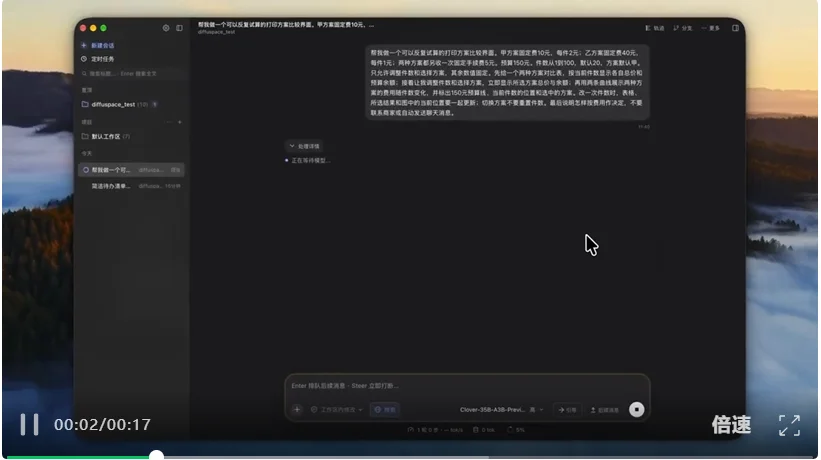Click the turns and tok/s gauge indicator
The height and width of the screenshot is (460, 821).
tap(436, 430)
